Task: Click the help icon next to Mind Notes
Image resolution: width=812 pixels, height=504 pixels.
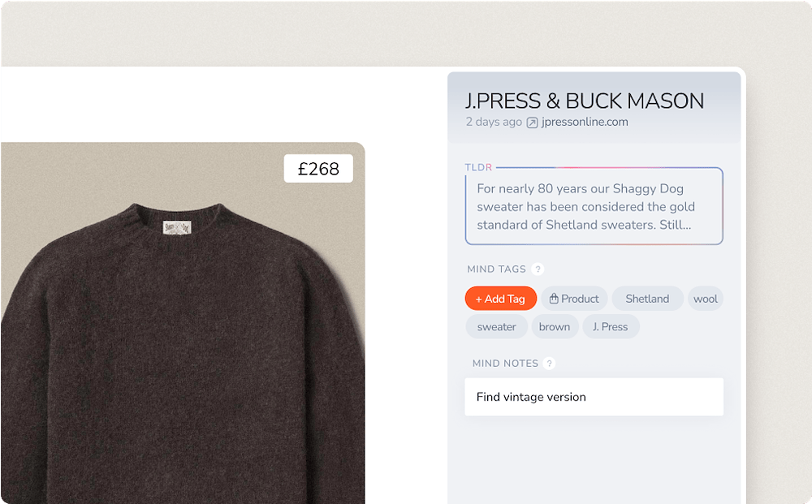Action: point(550,364)
